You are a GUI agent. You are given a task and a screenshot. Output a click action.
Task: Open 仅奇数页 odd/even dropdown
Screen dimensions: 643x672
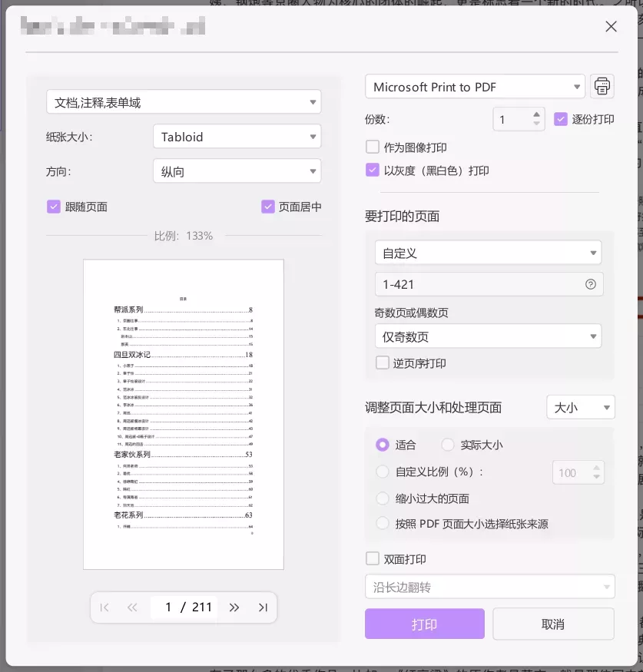(488, 336)
